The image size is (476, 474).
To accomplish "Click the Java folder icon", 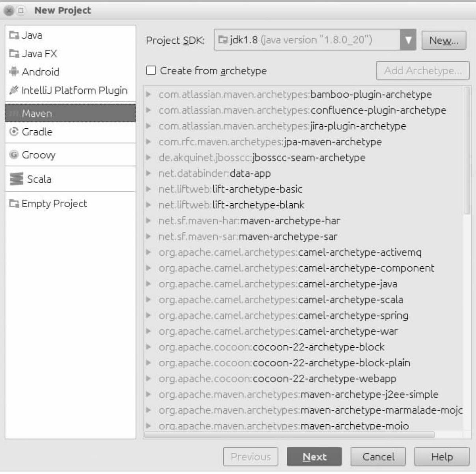I will tap(14, 36).
